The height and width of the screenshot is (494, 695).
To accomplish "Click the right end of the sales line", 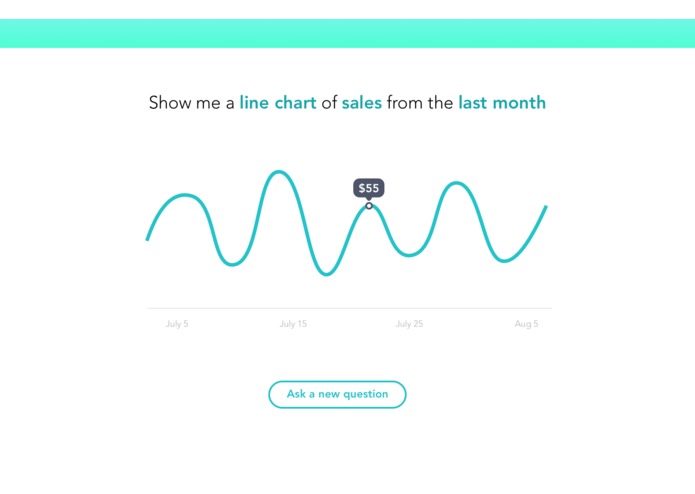I will [546, 206].
